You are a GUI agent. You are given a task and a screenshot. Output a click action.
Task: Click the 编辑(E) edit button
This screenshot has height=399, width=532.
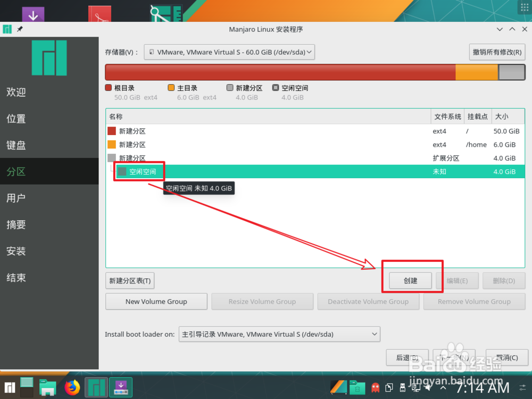tap(457, 280)
